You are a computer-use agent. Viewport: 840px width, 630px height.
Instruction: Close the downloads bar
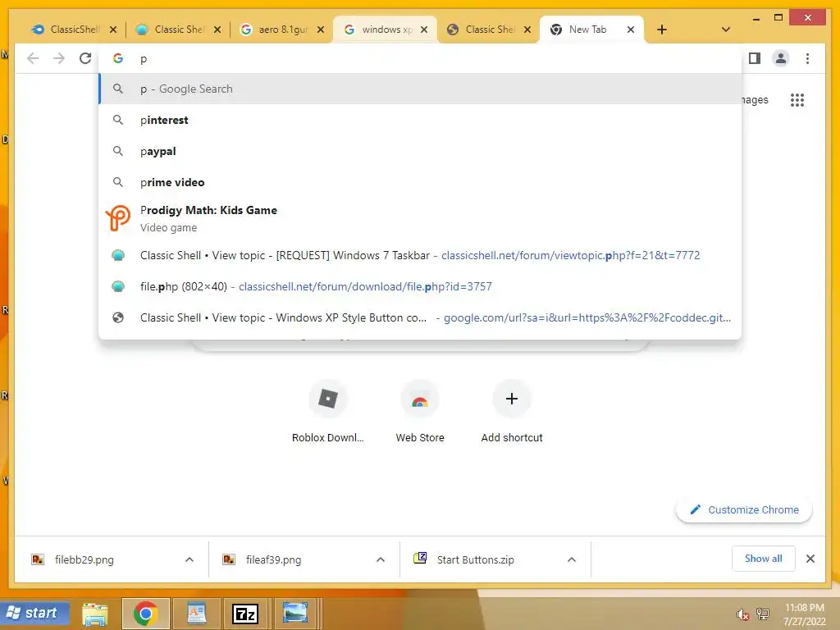(810, 559)
